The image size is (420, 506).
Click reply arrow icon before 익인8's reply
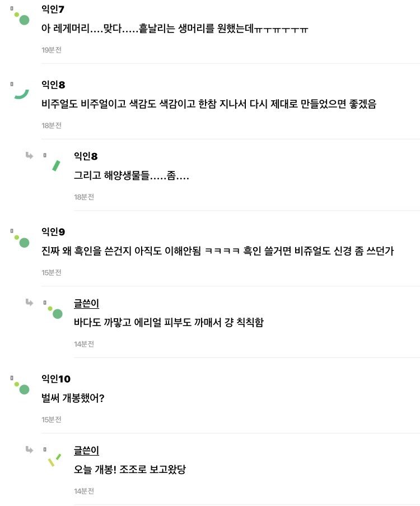point(29,156)
